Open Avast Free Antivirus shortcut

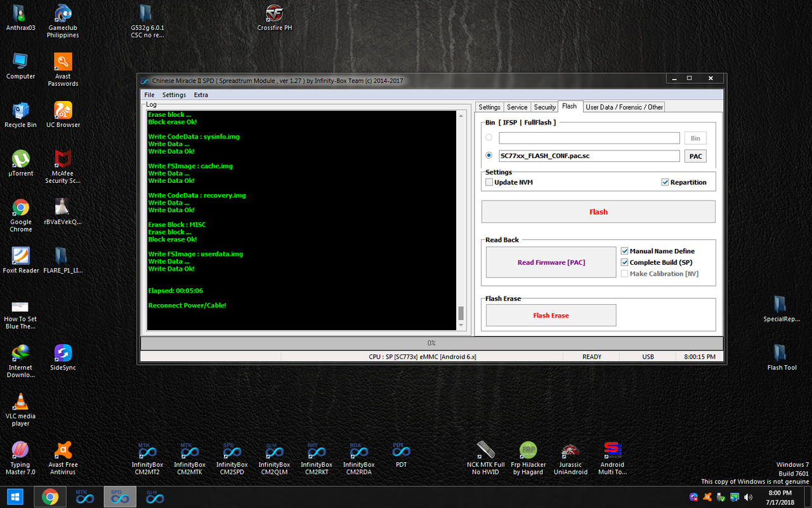click(x=63, y=458)
